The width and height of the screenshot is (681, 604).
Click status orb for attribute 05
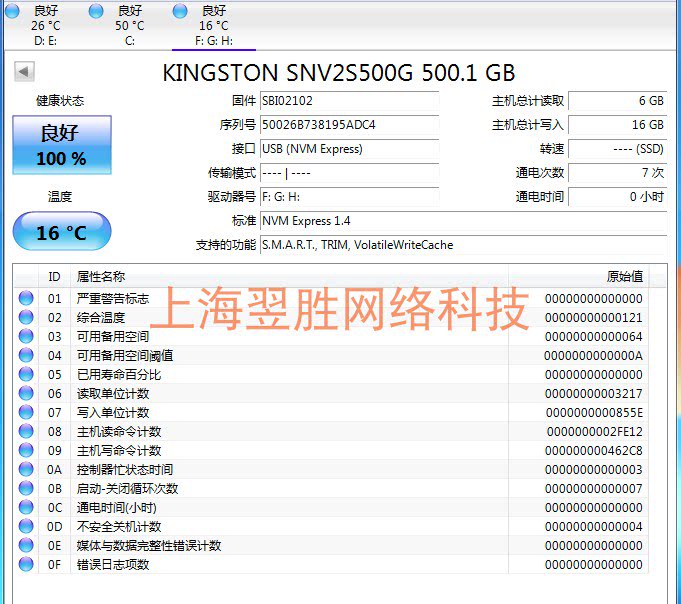pyautogui.click(x=26, y=374)
